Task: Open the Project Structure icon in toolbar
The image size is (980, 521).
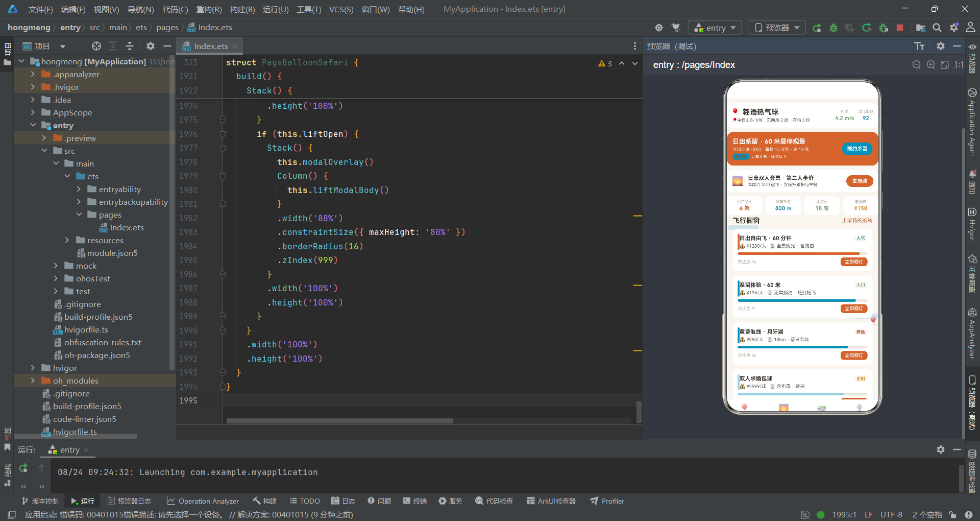Action: pos(920,28)
